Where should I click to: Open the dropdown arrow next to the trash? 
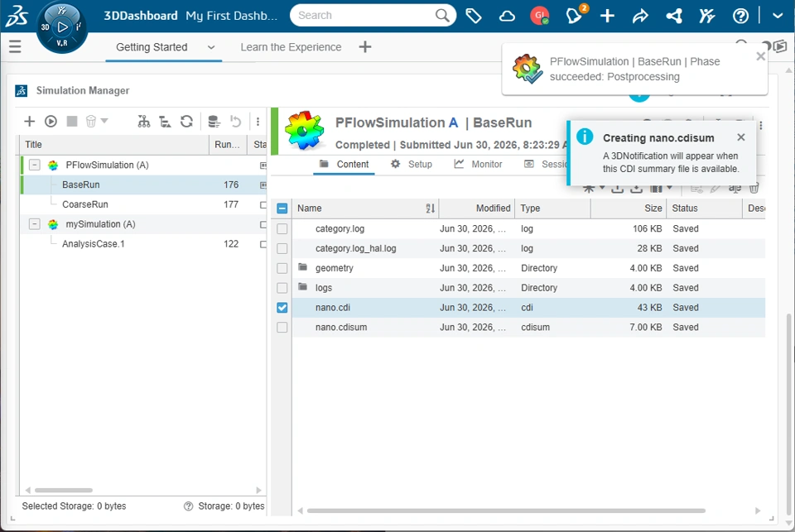coord(104,121)
